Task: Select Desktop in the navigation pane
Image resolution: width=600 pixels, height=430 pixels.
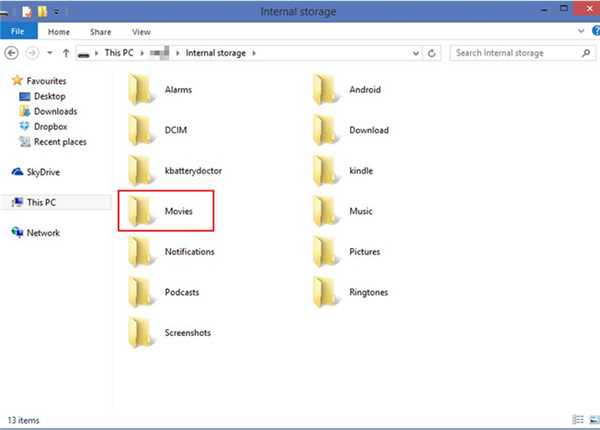Action: coord(42,96)
